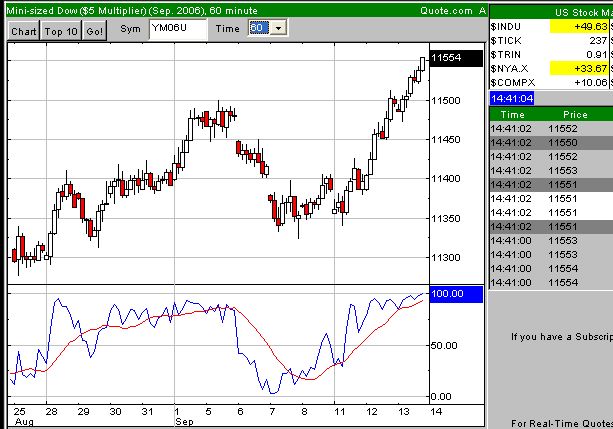Click the YM06U symbol input field
The height and width of the screenshot is (429, 613).
[x=178, y=29]
